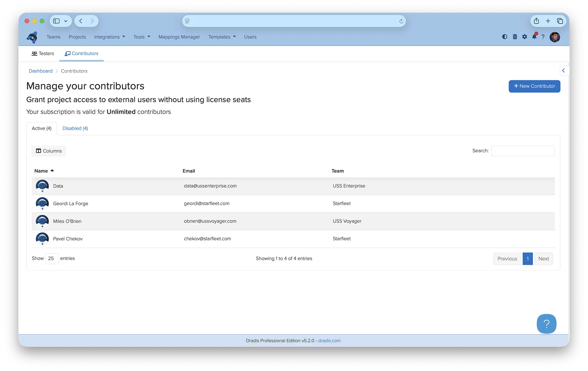Navigate to Users
The height and width of the screenshot is (371, 588).
250,37
